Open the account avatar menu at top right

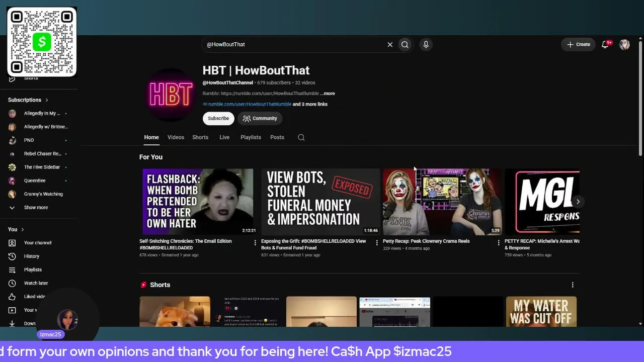click(x=624, y=44)
